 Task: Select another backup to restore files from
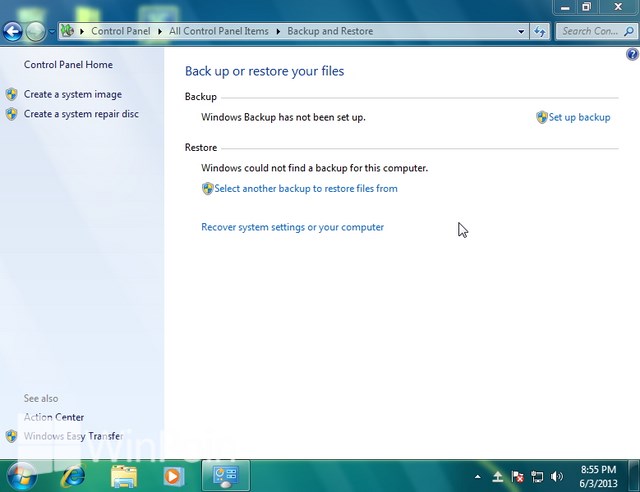[x=306, y=189]
